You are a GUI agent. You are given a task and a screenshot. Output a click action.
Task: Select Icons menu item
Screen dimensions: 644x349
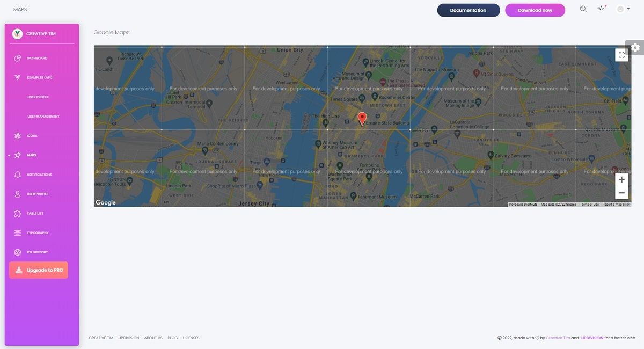click(32, 136)
